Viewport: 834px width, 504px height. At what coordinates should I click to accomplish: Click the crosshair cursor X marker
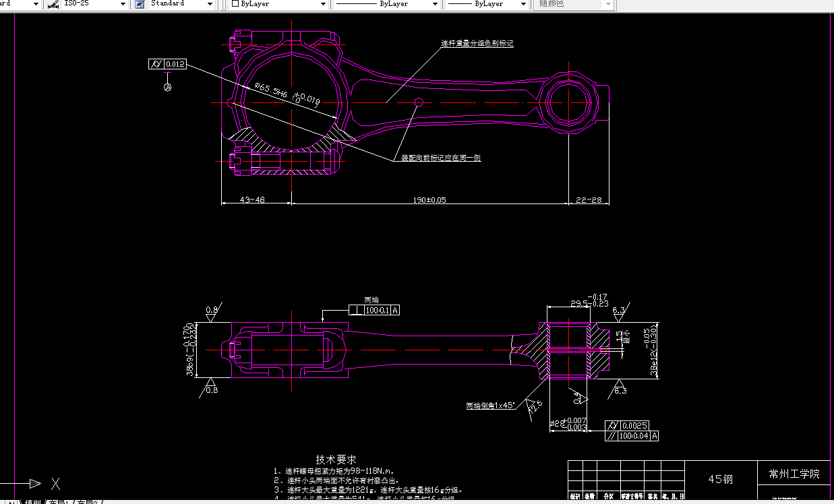coord(56,484)
